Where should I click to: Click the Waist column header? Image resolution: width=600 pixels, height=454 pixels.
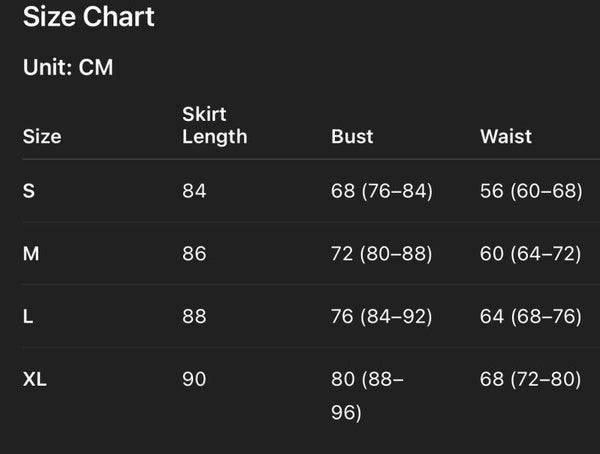tap(506, 137)
